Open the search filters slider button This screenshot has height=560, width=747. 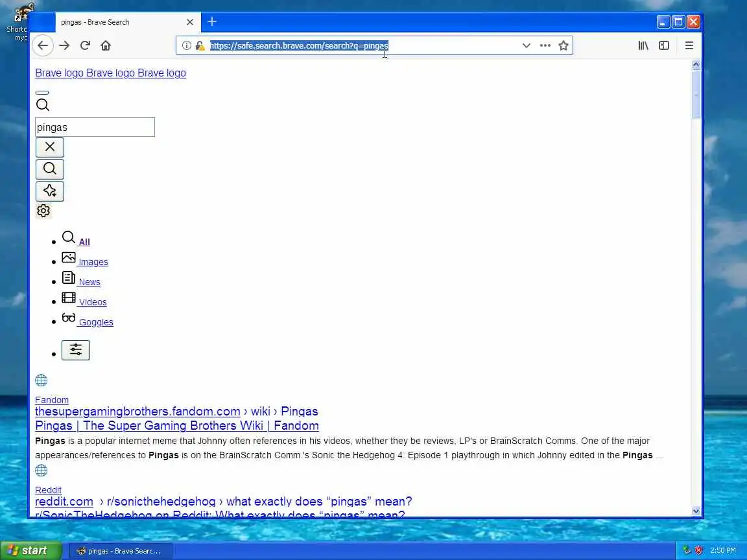[x=76, y=350]
